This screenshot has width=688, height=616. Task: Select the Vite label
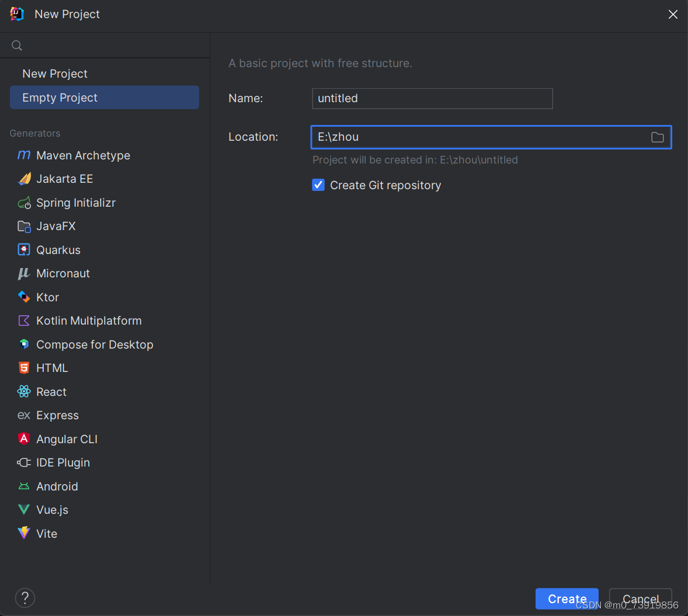tap(47, 534)
